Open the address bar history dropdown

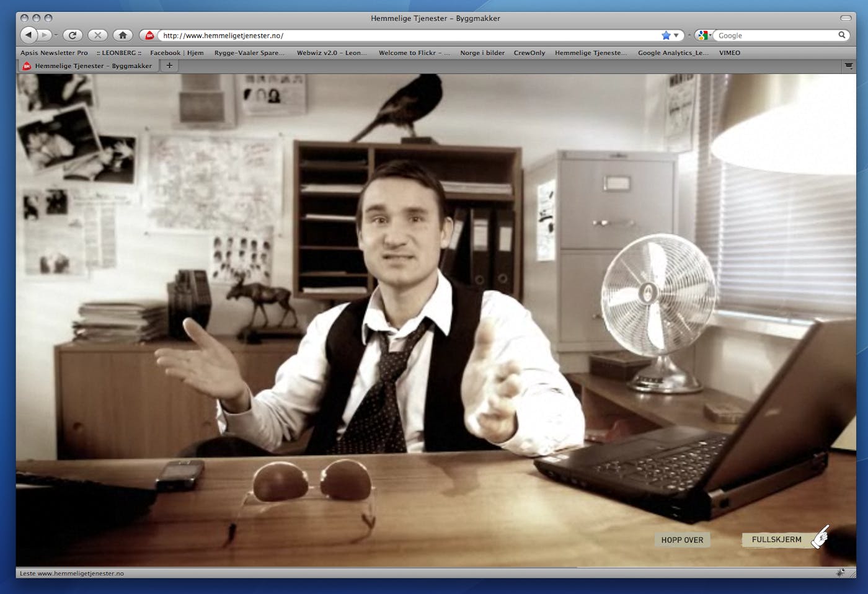point(676,35)
